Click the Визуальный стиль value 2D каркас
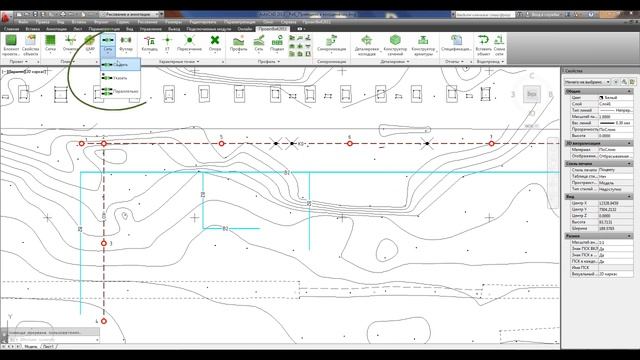Screen dimensions: 640x360 click(x=616, y=274)
